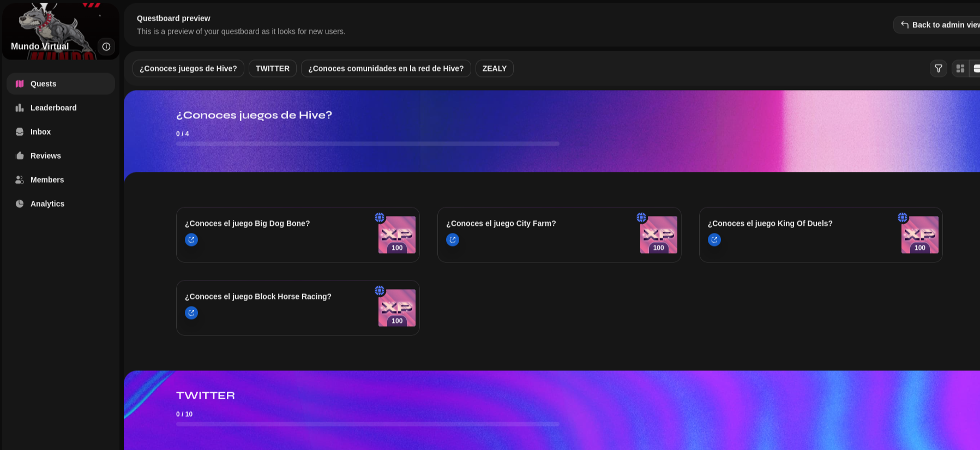The image size is (980, 450).
Task: Open Inbox from the sidebar
Action: (61, 131)
